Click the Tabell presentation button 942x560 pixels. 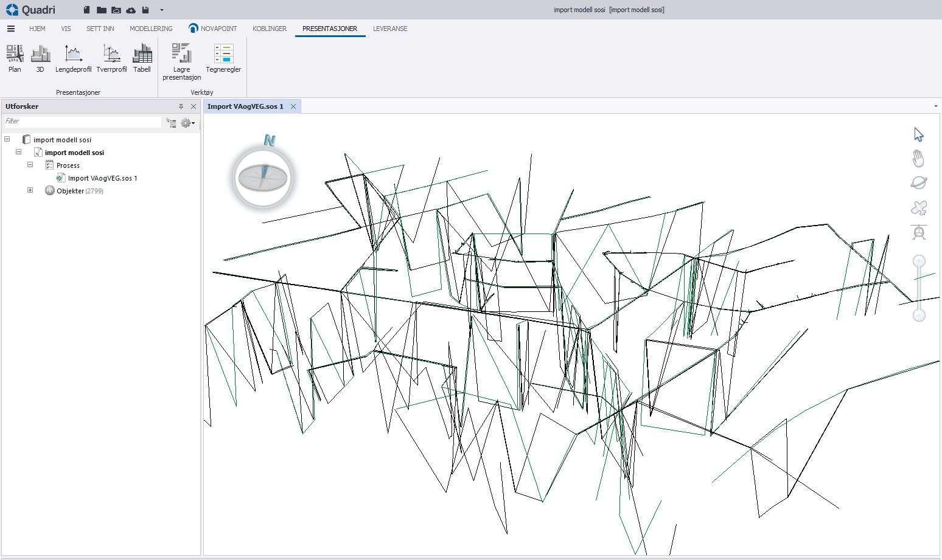pyautogui.click(x=142, y=59)
